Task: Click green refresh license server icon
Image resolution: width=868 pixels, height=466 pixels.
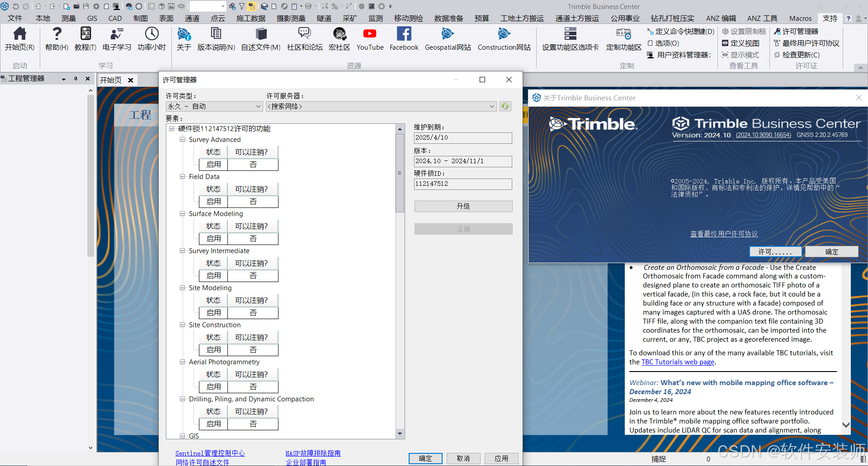Action: pos(505,106)
